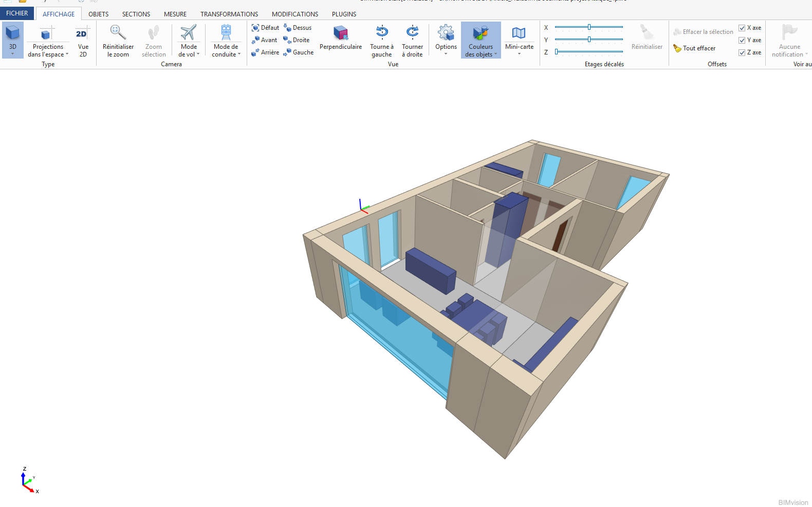Switch to the MESURE tab
Screen dimensions: 812x507
175,14
